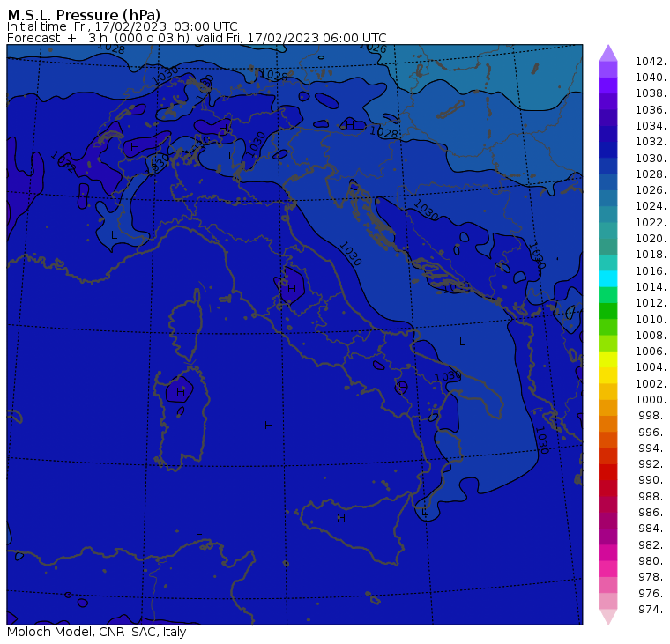Click the 1000. legend value
Viewport: 670px width, 644px height.
(651, 400)
